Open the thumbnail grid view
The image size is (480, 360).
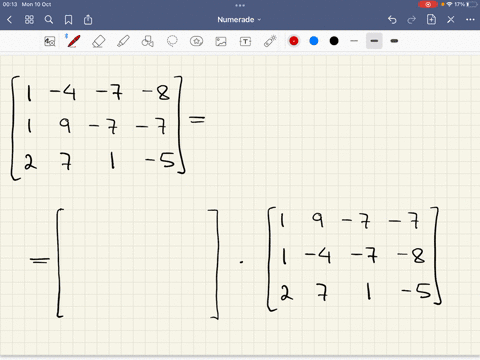(x=29, y=20)
